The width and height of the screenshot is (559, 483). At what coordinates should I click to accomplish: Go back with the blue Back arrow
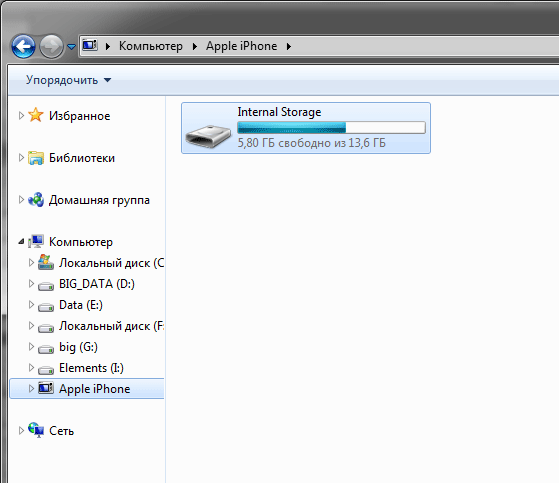[24, 46]
